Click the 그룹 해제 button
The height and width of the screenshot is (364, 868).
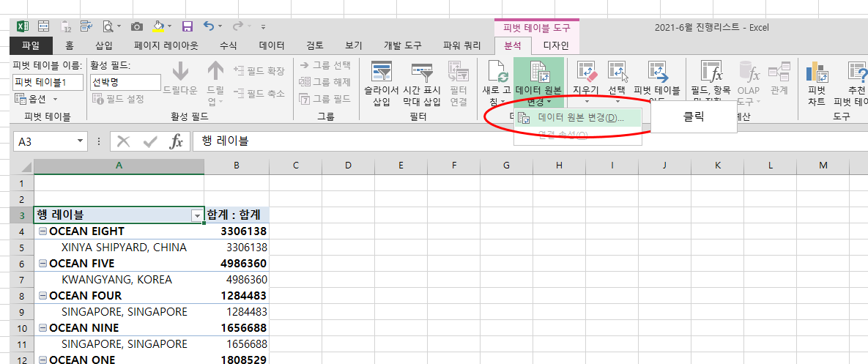(325, 83)
